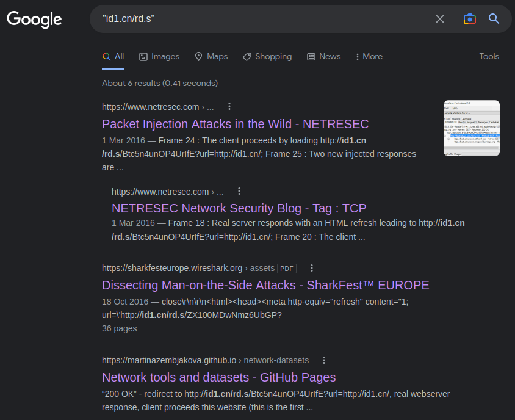This screenshot has width=515, height=420.
Task: Open the More search options menu
Action: [369, 57]
